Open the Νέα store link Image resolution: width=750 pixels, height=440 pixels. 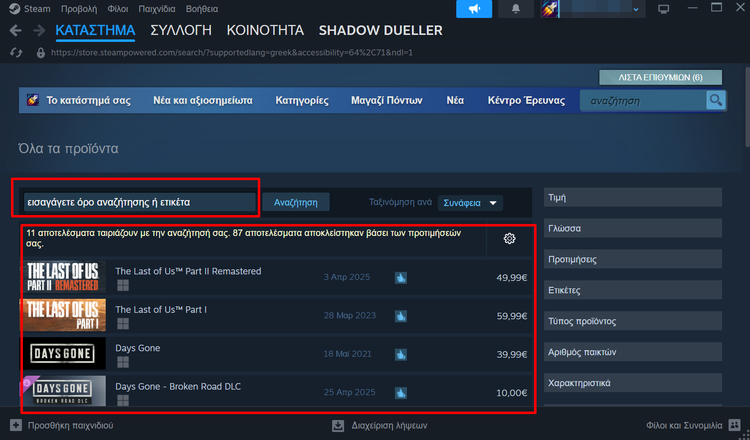point(455,100)
